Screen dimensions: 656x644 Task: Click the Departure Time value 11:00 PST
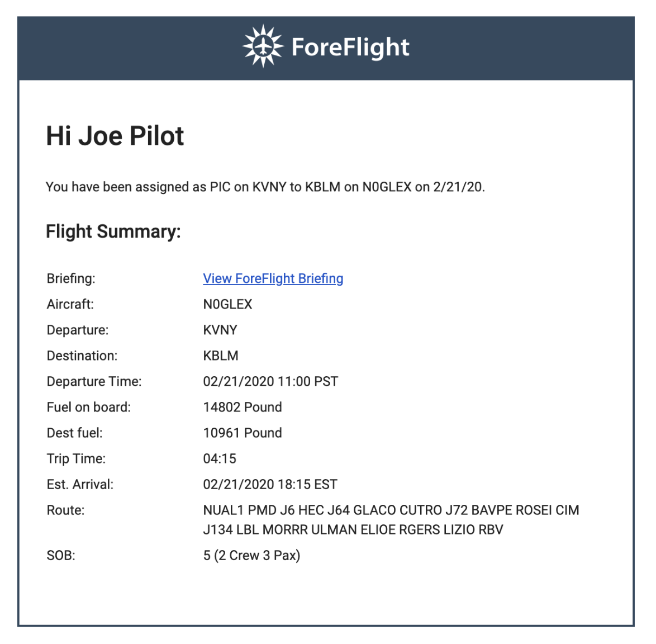click(x=270, y=381)
